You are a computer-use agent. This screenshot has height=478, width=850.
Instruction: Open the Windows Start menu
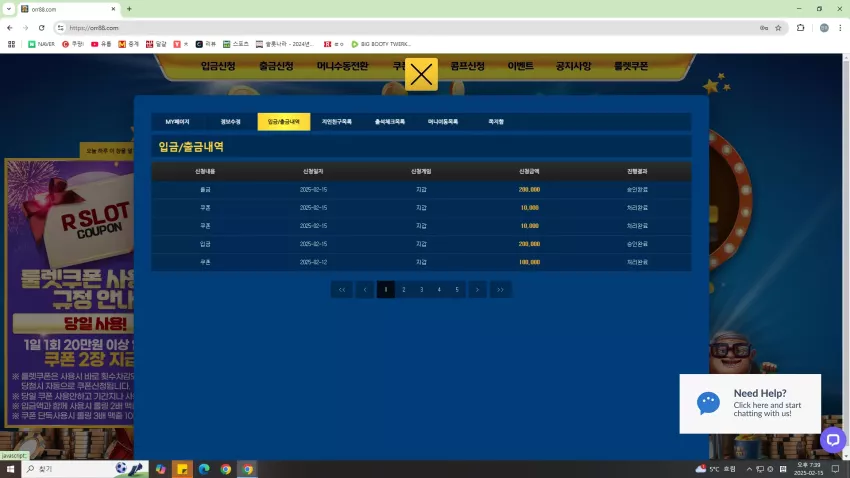pos(10,469)
